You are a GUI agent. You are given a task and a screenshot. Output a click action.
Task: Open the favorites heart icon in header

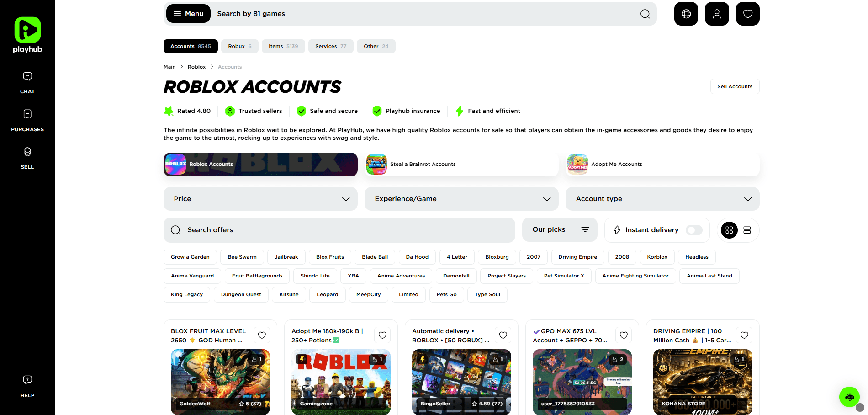pyautogui.click(x=747, y=14)
